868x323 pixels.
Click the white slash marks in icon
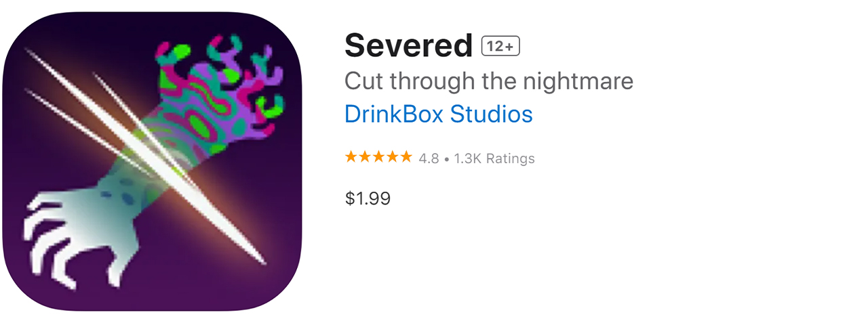point(146,156)
